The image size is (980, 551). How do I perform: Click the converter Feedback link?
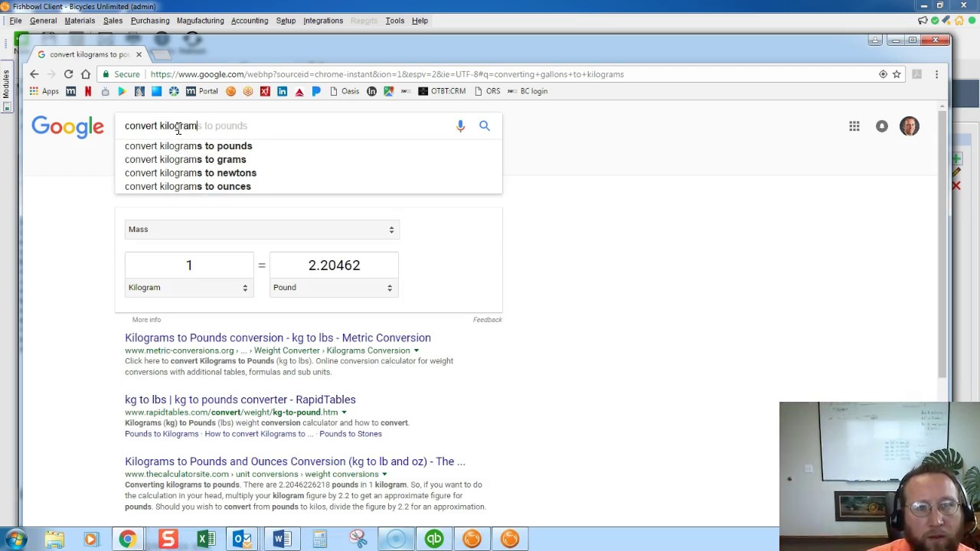tap(487, 320)
